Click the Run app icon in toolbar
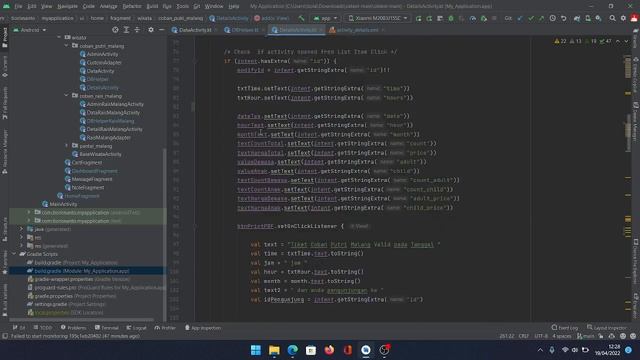640x360 pixels. click(x=418, y=18)
